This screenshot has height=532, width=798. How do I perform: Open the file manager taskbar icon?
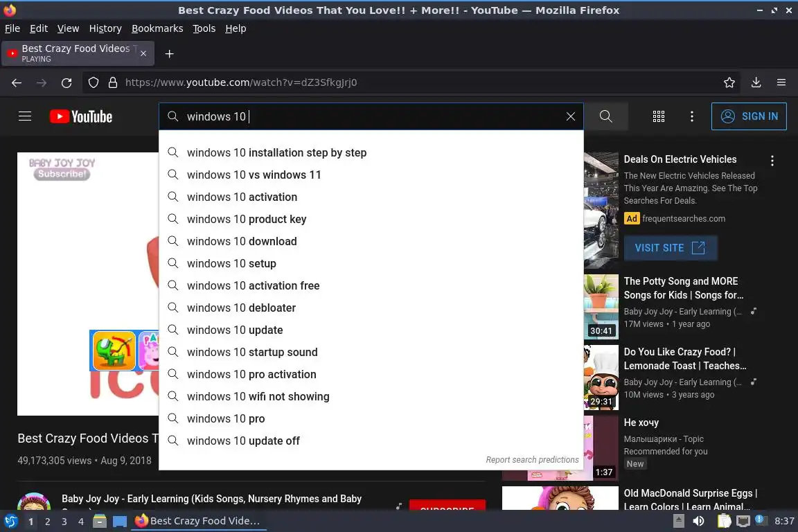pos(100,522)
